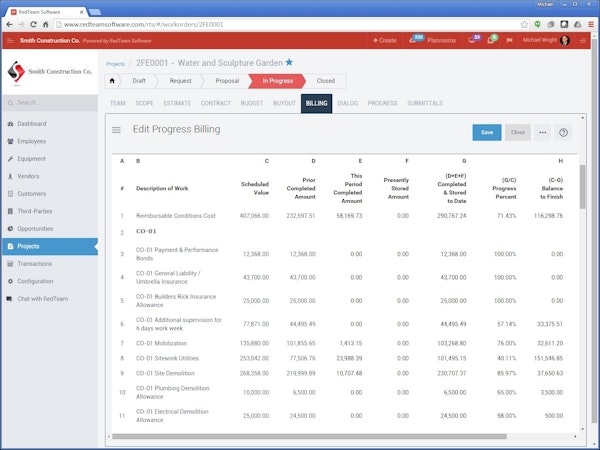Click the RedTeam Software browser tab
The width and height of the screenshot is (600, 450).
click(x=46, y=12)
